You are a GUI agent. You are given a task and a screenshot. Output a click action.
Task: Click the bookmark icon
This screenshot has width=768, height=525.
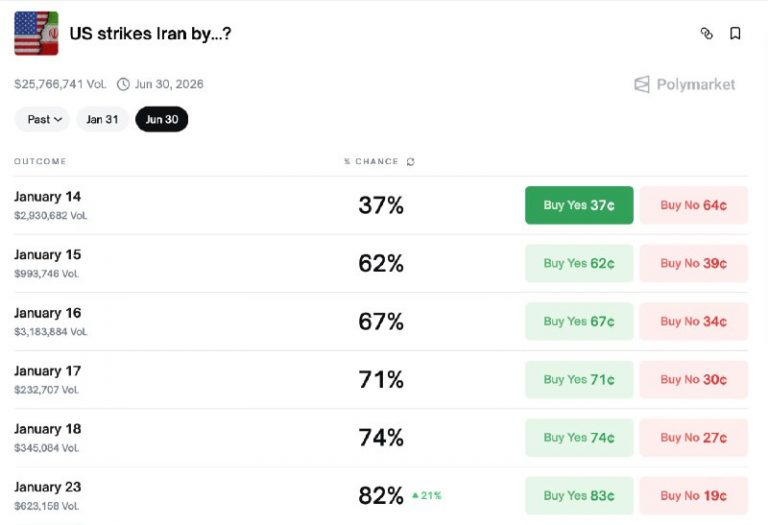tap(735, 33)
